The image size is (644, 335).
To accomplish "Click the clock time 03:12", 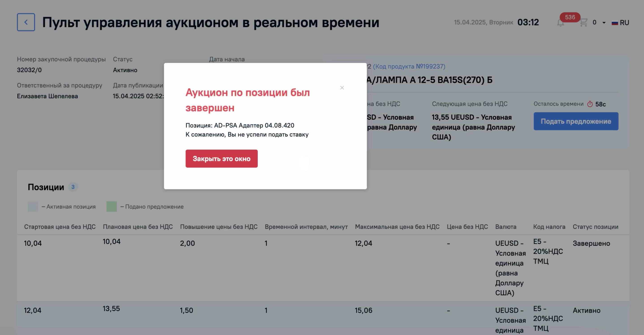I will (x=528, y=22).
